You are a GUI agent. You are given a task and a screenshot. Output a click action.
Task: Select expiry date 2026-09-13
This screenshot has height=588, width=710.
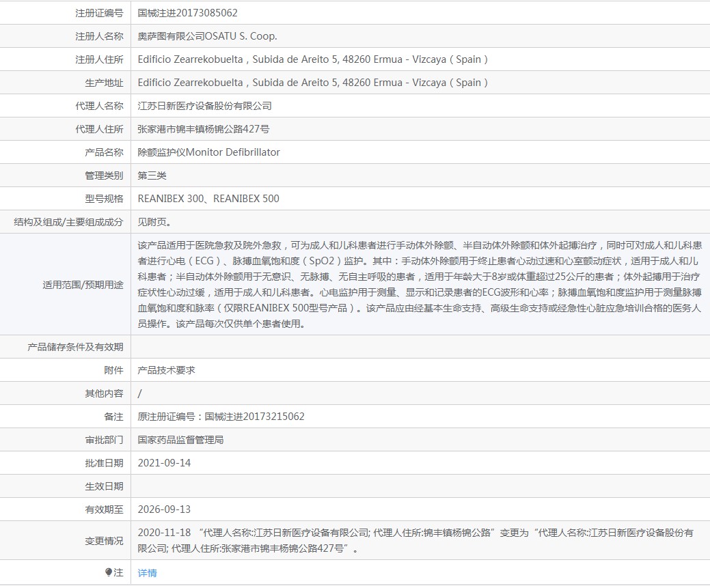click(164, 509)
